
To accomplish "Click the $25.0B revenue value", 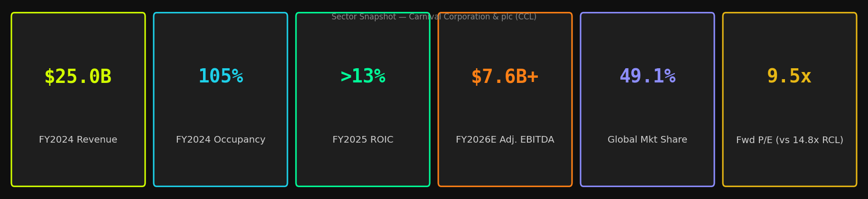I will 78,77.
